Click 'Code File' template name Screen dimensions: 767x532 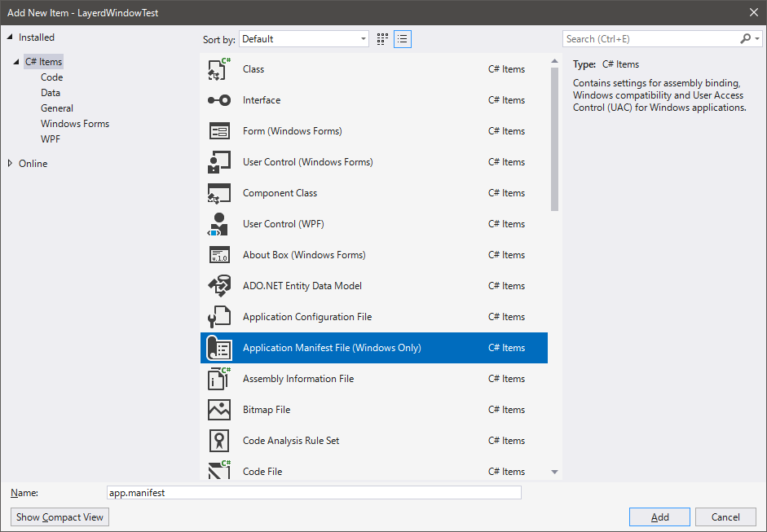tap(262, 472)
